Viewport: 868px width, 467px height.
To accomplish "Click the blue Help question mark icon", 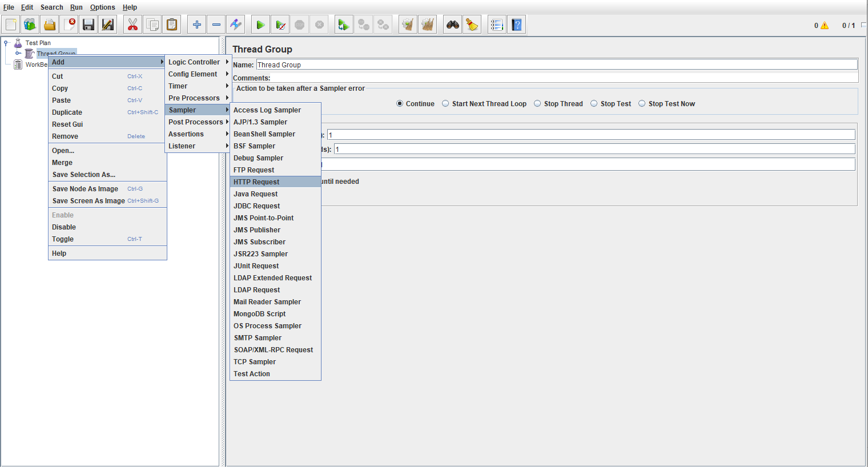I will coord(516,25).
